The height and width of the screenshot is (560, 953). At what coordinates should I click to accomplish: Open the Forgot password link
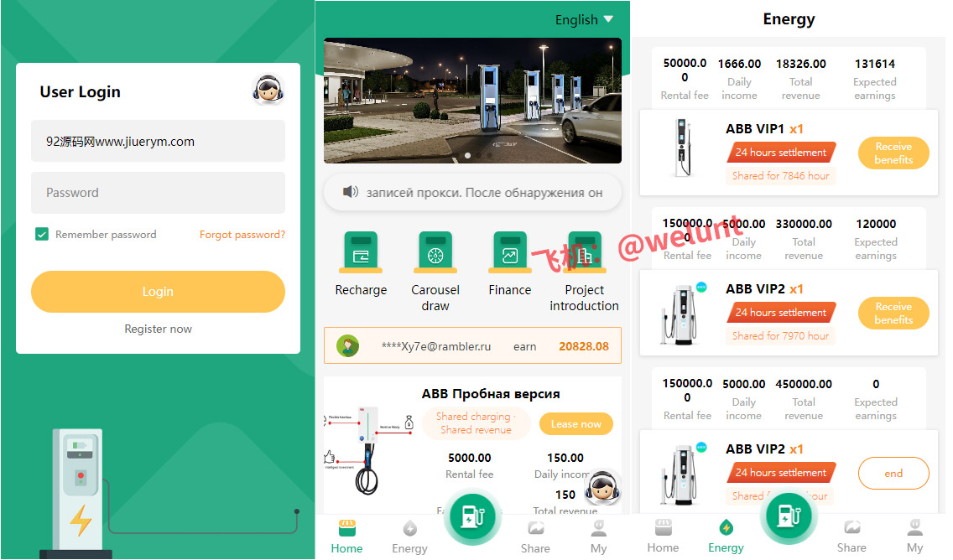[x=242, y=235]
